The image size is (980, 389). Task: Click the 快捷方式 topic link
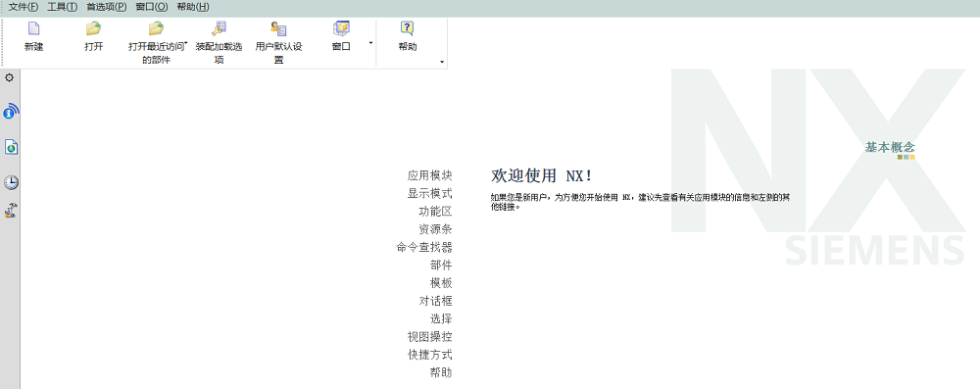[430, 355]
